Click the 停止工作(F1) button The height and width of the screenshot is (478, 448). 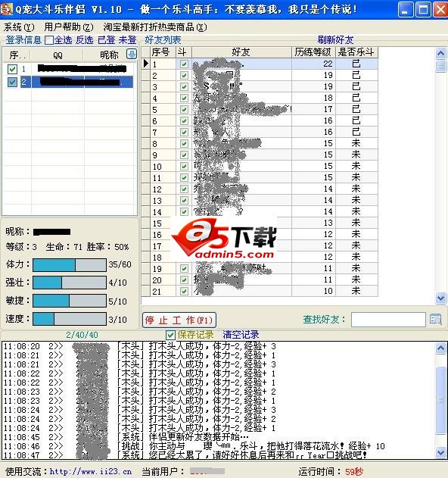(x=179, y=320)
